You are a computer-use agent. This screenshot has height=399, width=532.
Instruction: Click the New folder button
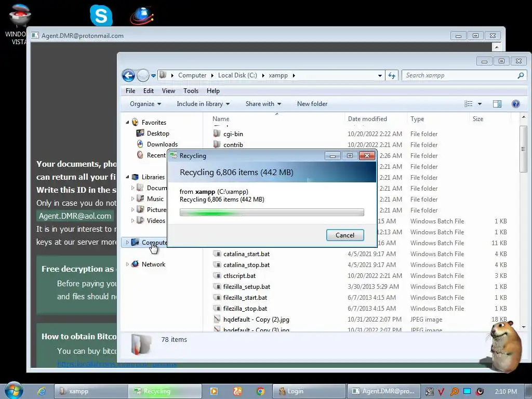click(x=312, y=104)
